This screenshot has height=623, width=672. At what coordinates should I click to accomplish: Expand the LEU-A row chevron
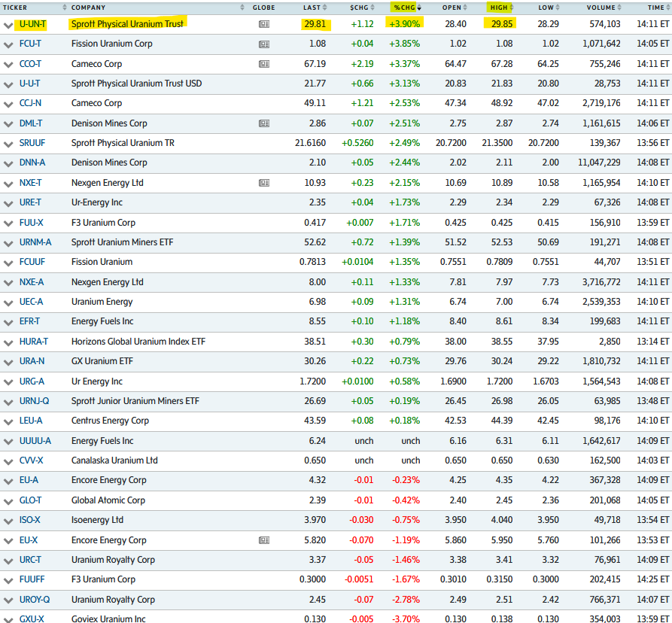coord(8,421)
